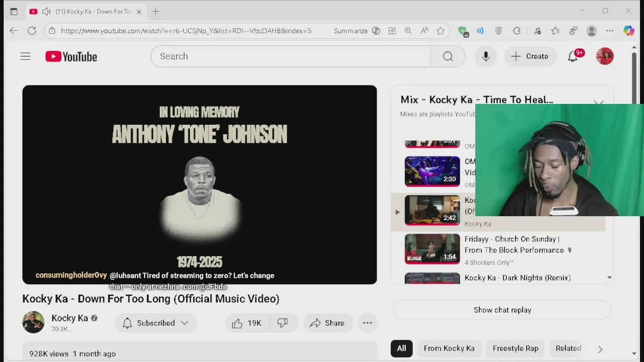644x362 pixels.
Task: Click the blue sound wave extension icon
Action: click(x=480, y=31)
